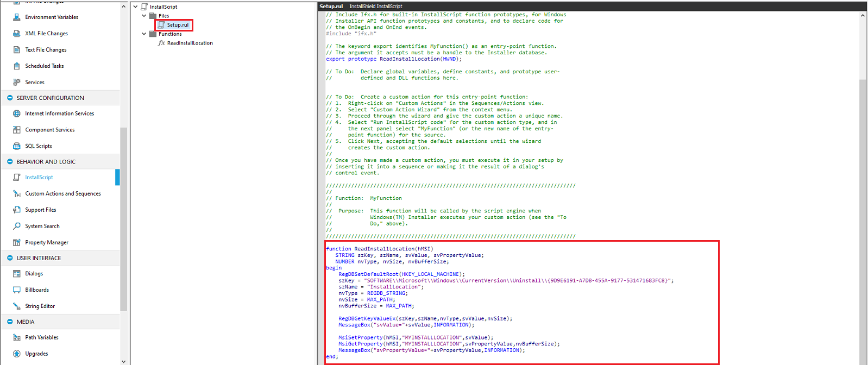
Task: Click the '#include "ifx.h"' code line
Action: tap(351, 34)
